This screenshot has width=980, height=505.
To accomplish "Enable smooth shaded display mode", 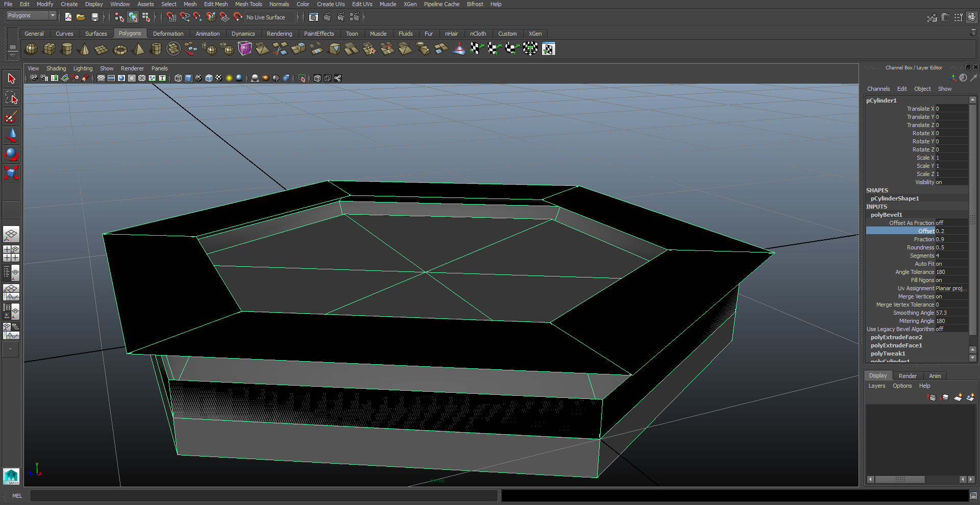I will pos(188,78).
